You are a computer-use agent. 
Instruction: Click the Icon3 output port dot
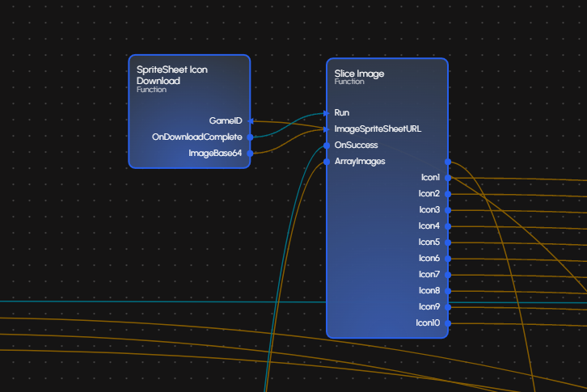tap(448, 210)
